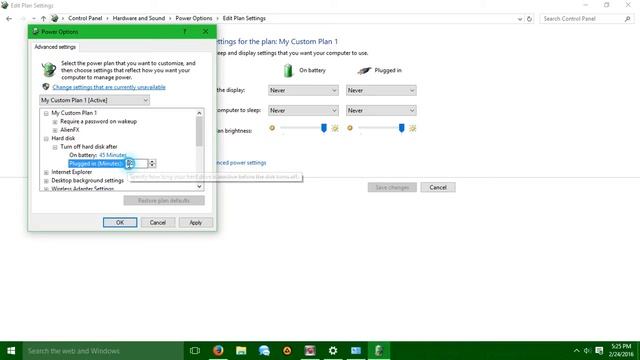Collapse the Hard disk node

[46, 139]
